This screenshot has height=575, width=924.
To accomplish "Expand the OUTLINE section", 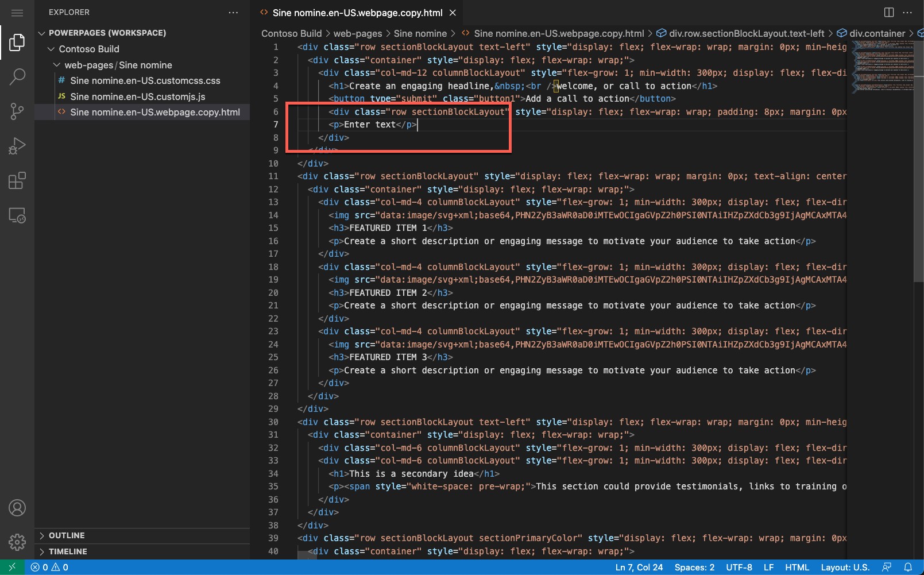I will (66, 535).
